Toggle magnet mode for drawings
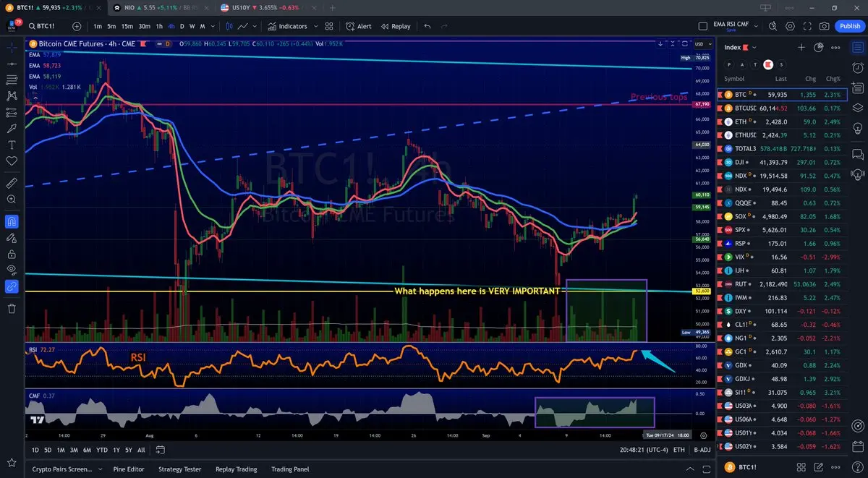The height and width of the screenshot is (478, 868). tap(12, 221)
